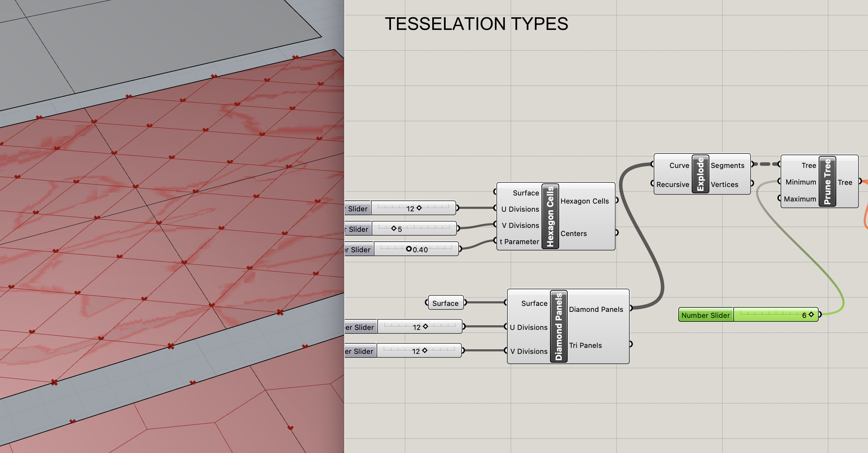Select the Diamond Panels component
868x453 pixels.
[559, 326]
